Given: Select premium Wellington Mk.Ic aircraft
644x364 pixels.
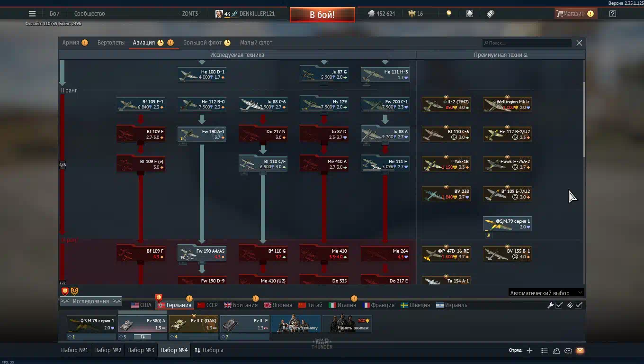Looking at the screenshot, I should (507, 104).
